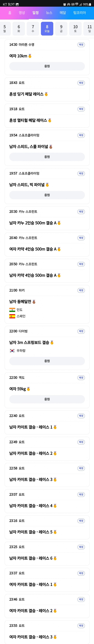
Task: Open the 팀코리아 tab
Action: click(x=80, y=12)
